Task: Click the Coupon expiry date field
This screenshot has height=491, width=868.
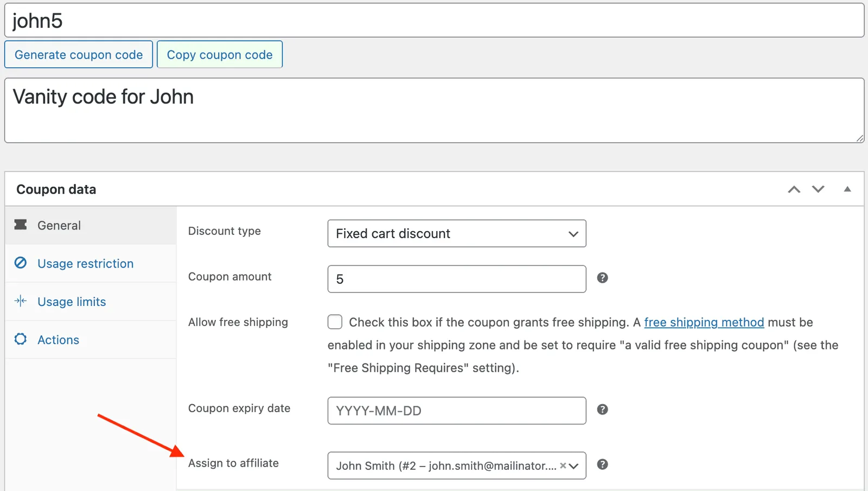Action: pos(457,411)
